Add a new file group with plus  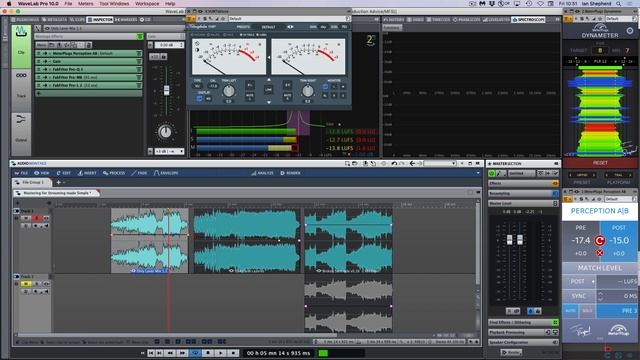tap(58, 182)
